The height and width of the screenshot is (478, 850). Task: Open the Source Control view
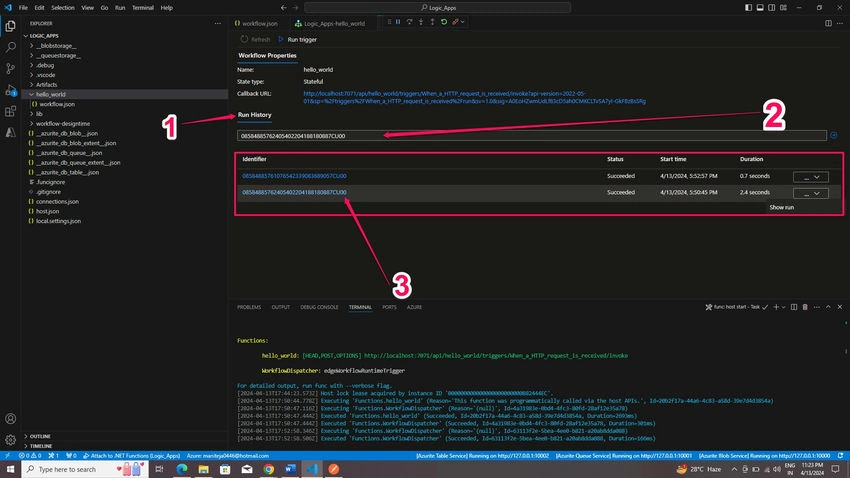(x=10, y=68)
